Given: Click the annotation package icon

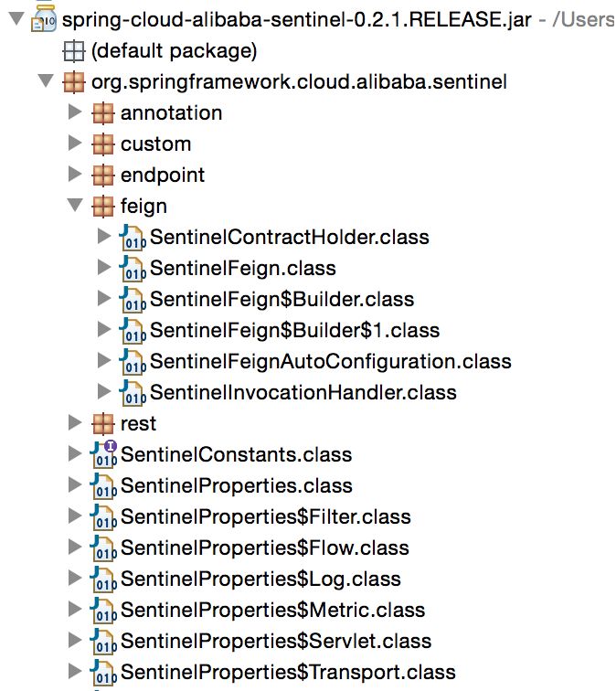Looking at the screenshot, I should [104, 113].
